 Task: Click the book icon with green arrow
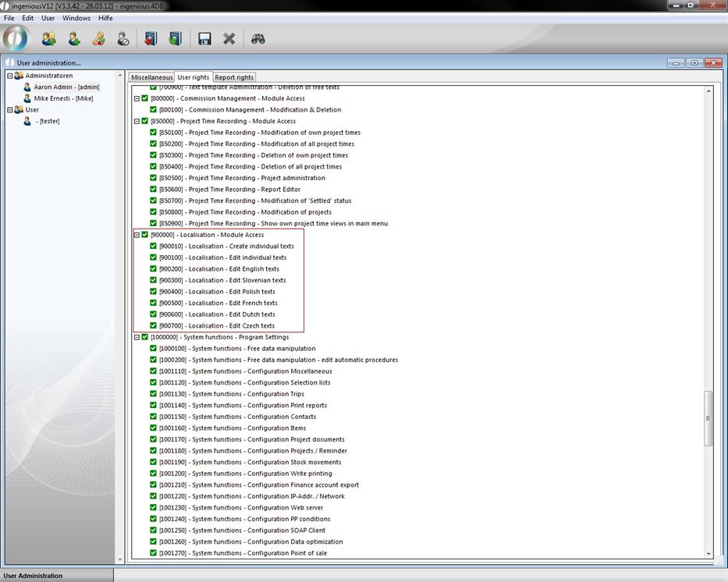pyautogui.click(x=175, y=39)
